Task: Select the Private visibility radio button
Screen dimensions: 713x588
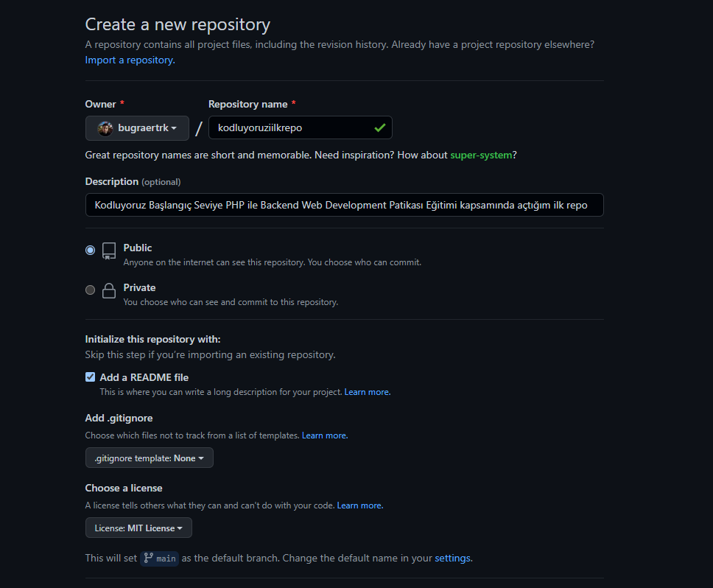Action: click(90, 290)
